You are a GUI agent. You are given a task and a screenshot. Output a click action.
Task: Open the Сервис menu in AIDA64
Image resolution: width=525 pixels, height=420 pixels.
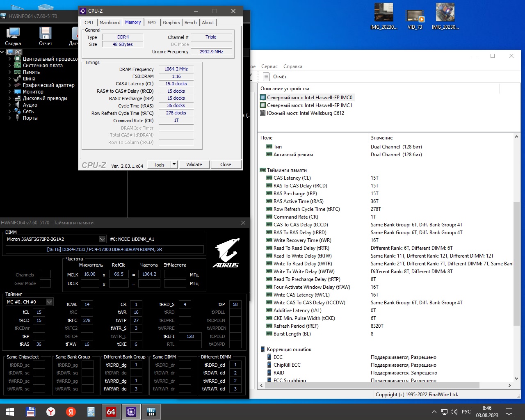[269, 66]
